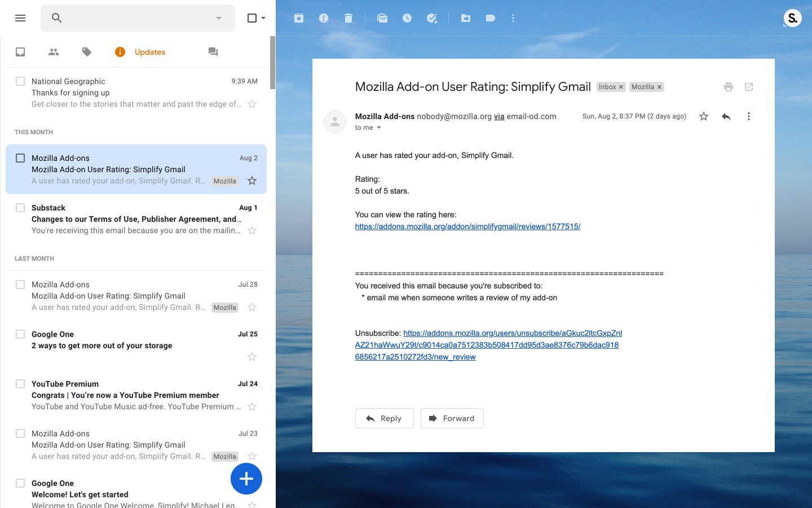812x508 pixels.
Task: Check the Mozilla Add-ons Aug 2 email
Action: click(x=20, y=158)
